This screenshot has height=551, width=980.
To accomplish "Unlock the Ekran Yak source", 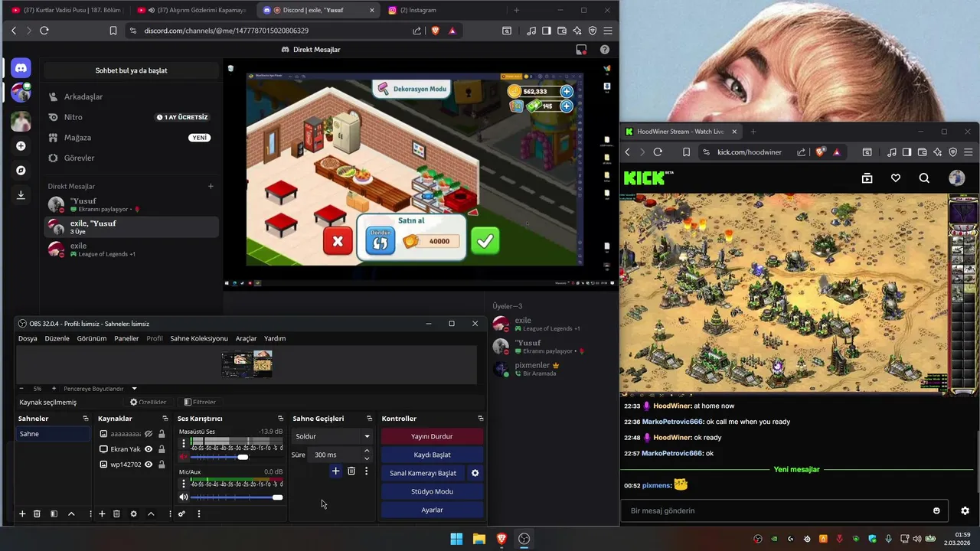I will click(x=162, y=449).
